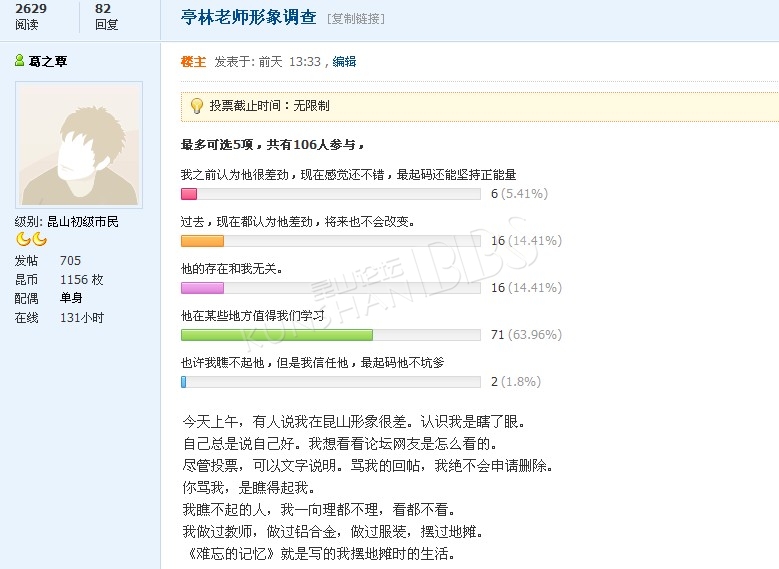Click poll option 过去，现在都认为他差劲
Screen dimensions: 779x569
pos(298,222)
